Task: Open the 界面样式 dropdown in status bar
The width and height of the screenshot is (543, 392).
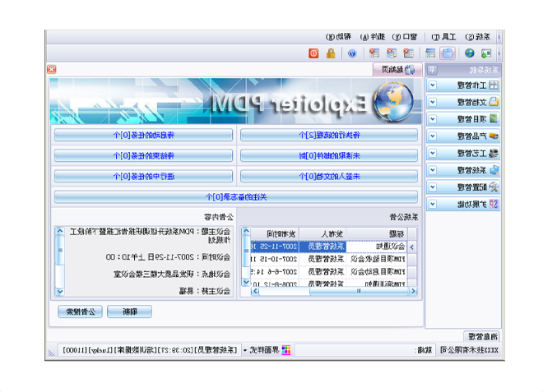Action: point(245,350)
